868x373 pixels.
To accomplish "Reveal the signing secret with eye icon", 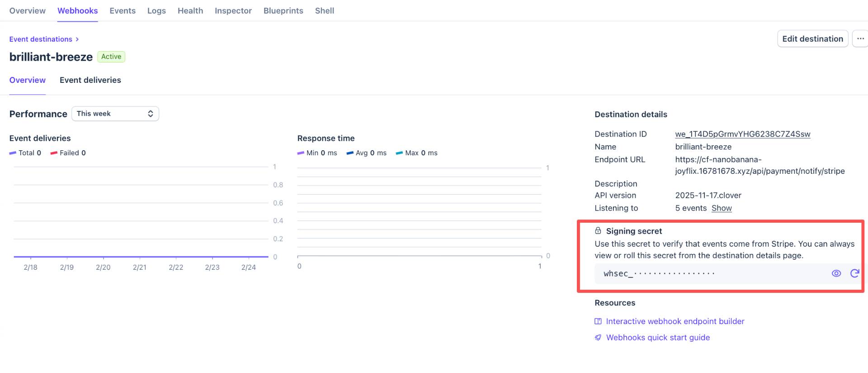I will [836, 273].
